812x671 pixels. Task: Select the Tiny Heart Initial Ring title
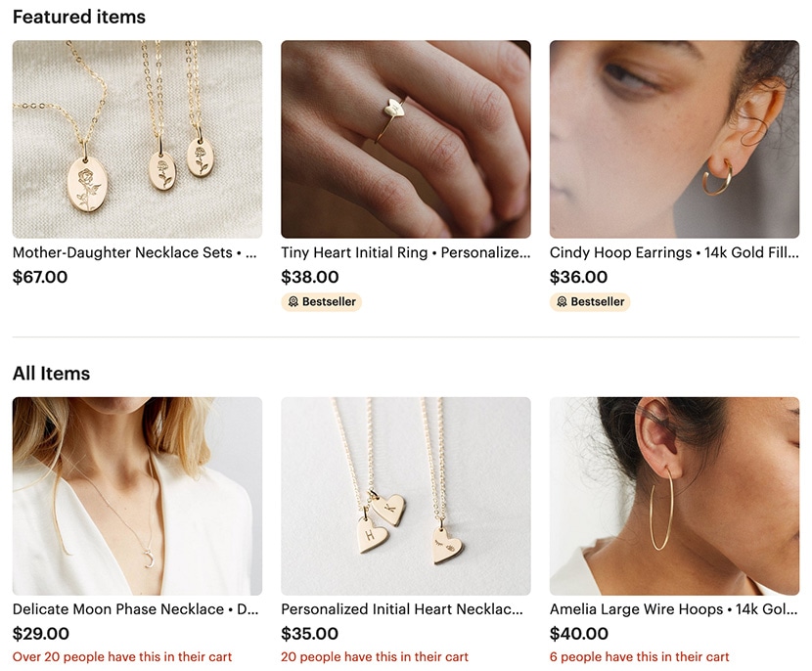tap(405, 252)
